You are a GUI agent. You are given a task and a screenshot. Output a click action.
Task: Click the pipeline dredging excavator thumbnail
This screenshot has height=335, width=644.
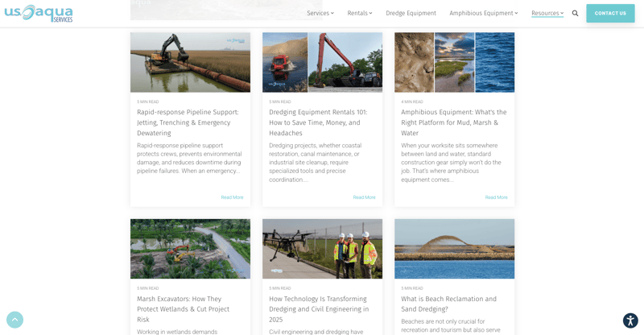click(x=190, y=62)
